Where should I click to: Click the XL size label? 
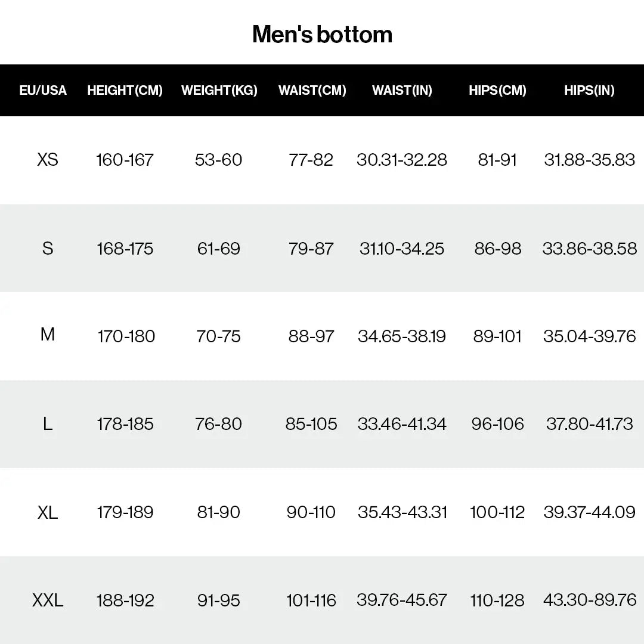(x=48, y=512)
